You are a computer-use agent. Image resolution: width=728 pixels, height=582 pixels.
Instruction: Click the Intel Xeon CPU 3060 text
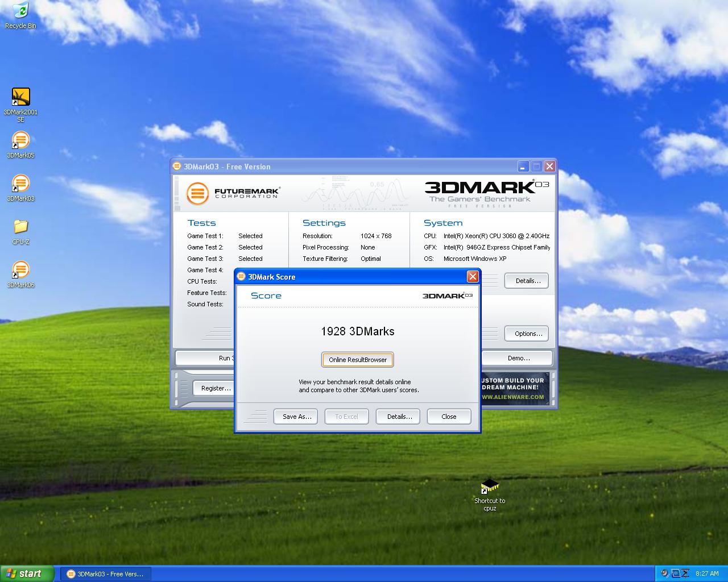[497, 236]
